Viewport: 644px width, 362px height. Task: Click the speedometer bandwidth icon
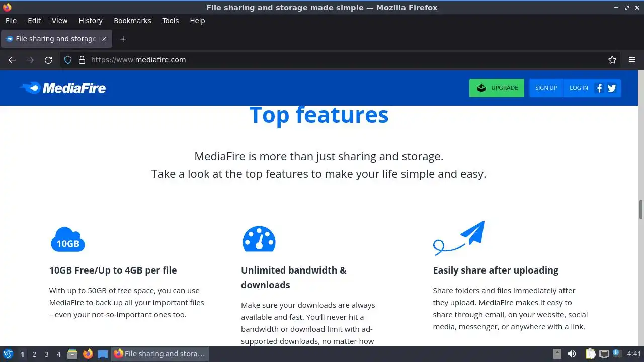(x=259, y=239)
